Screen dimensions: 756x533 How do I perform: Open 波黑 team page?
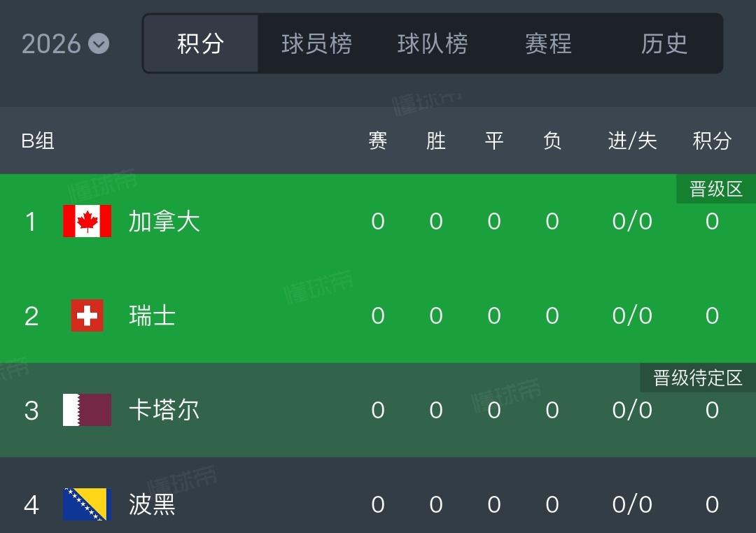(152, 504)
